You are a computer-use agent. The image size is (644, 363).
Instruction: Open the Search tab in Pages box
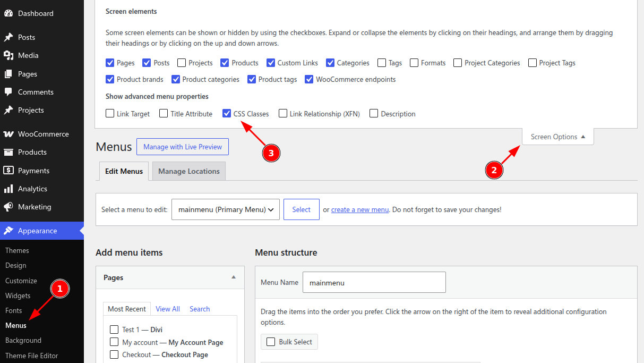(200, 309)
